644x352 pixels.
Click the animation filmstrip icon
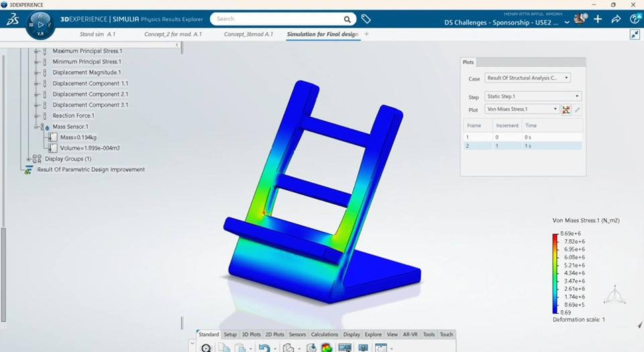pos(345,348)
